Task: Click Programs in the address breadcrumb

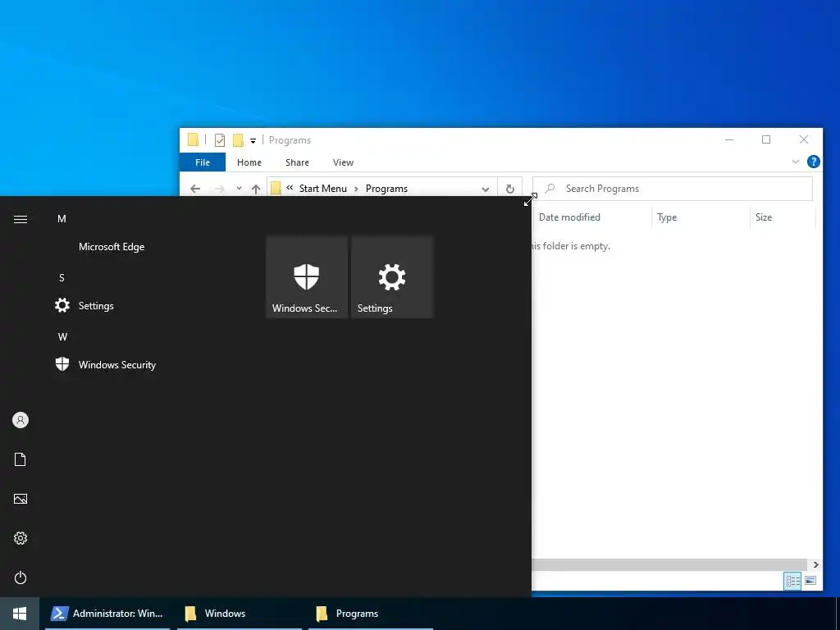Action: 386,189
